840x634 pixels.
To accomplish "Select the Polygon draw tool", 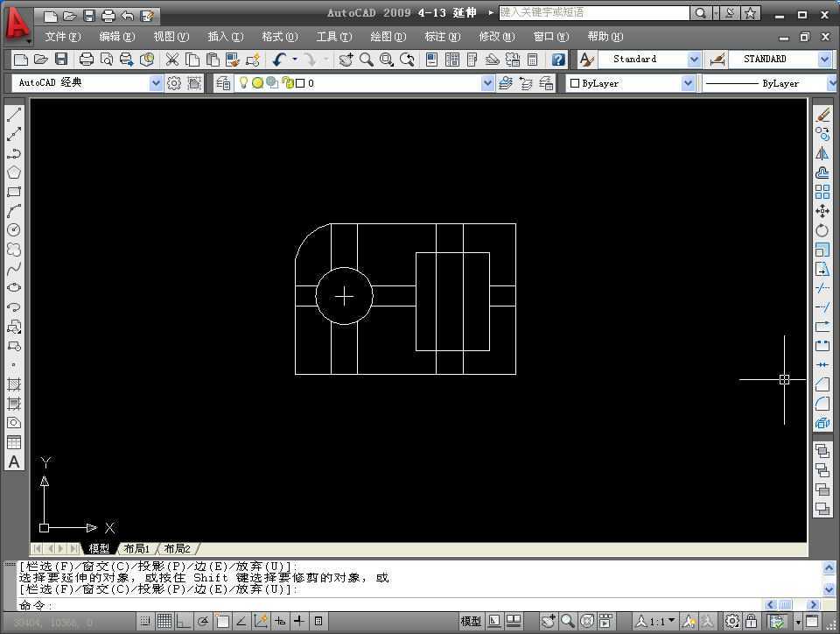I will [x=14, y=172].
